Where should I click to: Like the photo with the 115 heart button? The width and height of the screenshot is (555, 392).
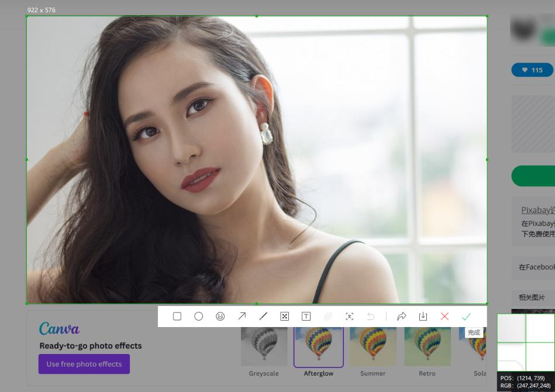point(532,70)
